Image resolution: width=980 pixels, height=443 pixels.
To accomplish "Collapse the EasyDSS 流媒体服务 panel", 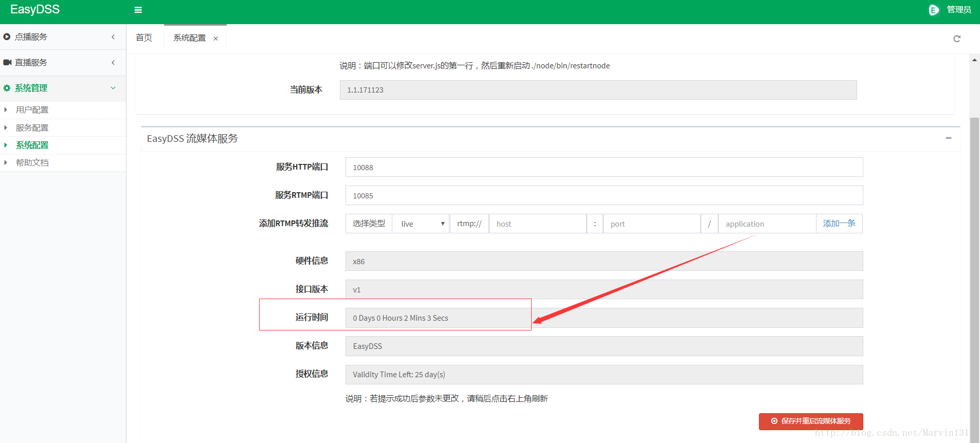I will (x=949, y=138).
